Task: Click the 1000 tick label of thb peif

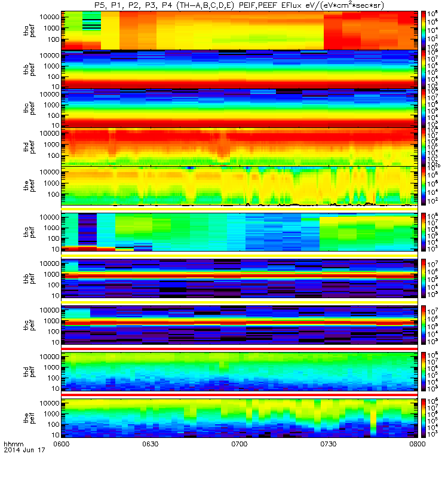Action: pyautogui.click(x=51, y=274)
